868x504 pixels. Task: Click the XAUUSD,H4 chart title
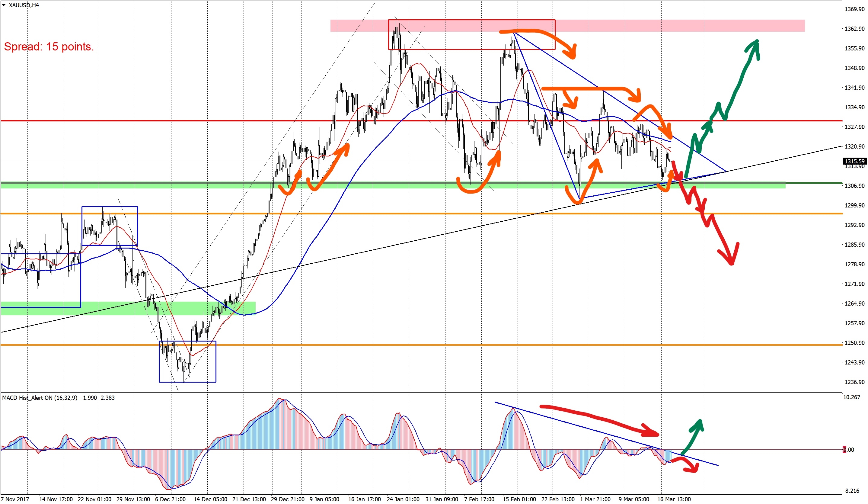coord(24,5)
